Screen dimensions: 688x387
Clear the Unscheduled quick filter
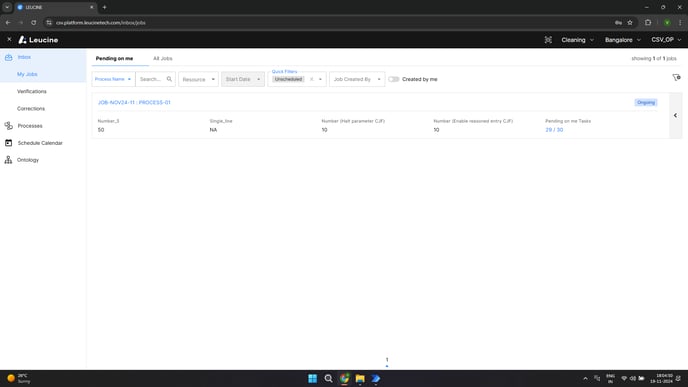click(x=312, y=79)
